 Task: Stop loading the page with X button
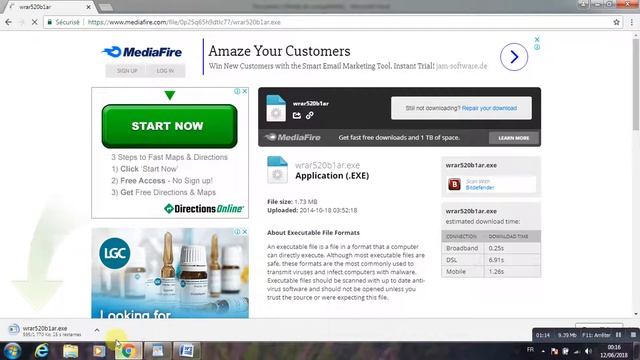point(35,22)
